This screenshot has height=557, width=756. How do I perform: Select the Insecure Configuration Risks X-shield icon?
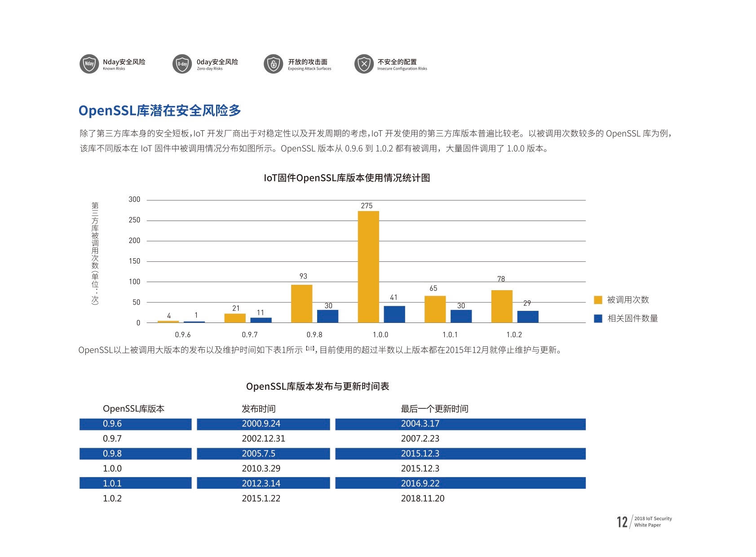coord(364,64)
